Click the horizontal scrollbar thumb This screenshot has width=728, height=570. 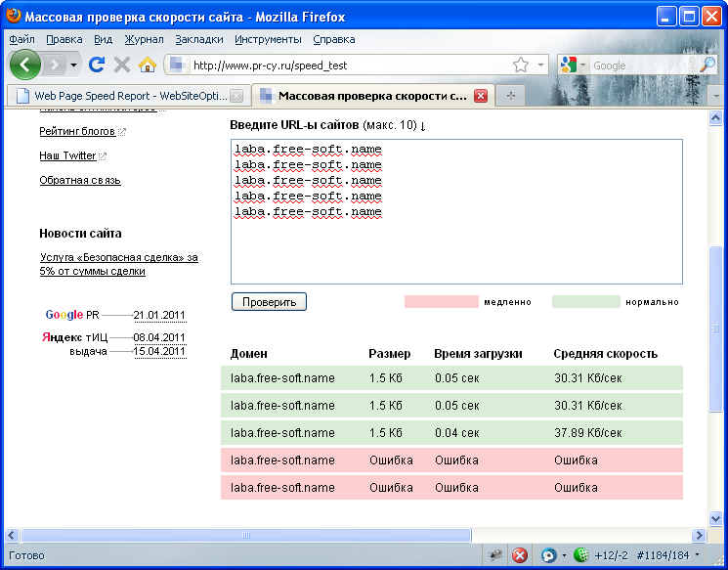pos(246,535)
